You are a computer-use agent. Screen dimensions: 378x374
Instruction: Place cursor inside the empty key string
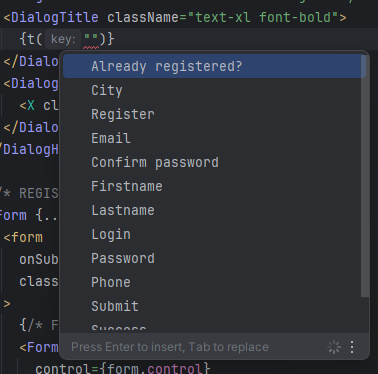click(91, 39)
